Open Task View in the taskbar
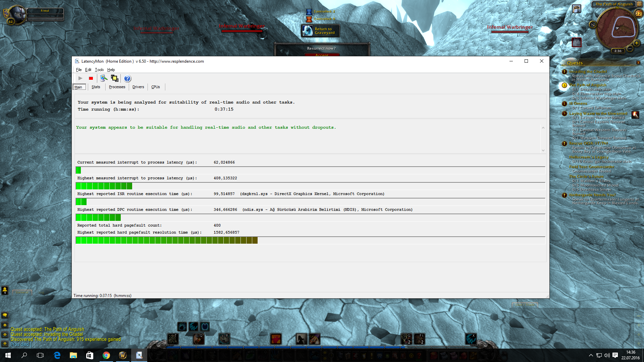644x362 pixels. (x=40, y=355)
